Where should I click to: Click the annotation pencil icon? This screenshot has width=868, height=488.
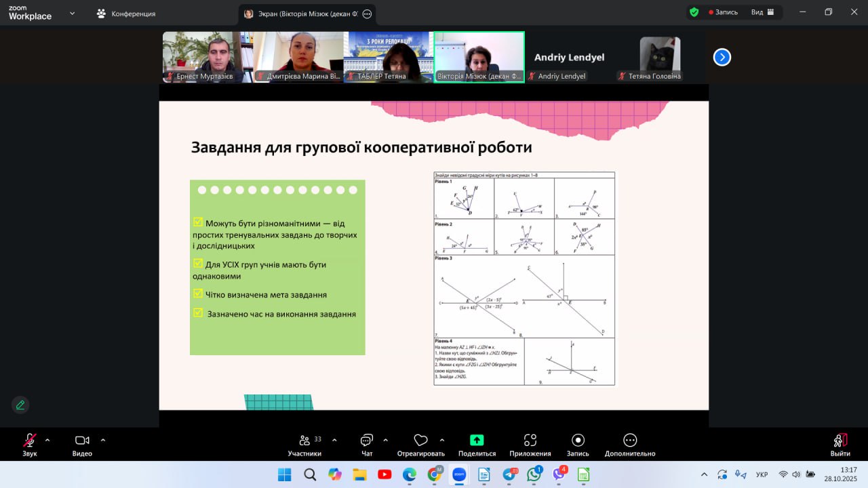(x=20, y=405)
